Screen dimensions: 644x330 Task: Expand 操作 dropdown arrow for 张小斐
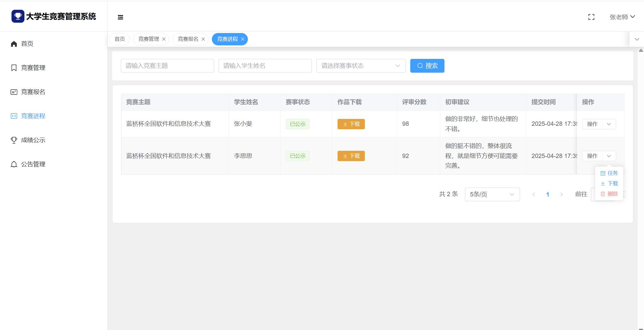pyautogui.click(x=609, y=124)
